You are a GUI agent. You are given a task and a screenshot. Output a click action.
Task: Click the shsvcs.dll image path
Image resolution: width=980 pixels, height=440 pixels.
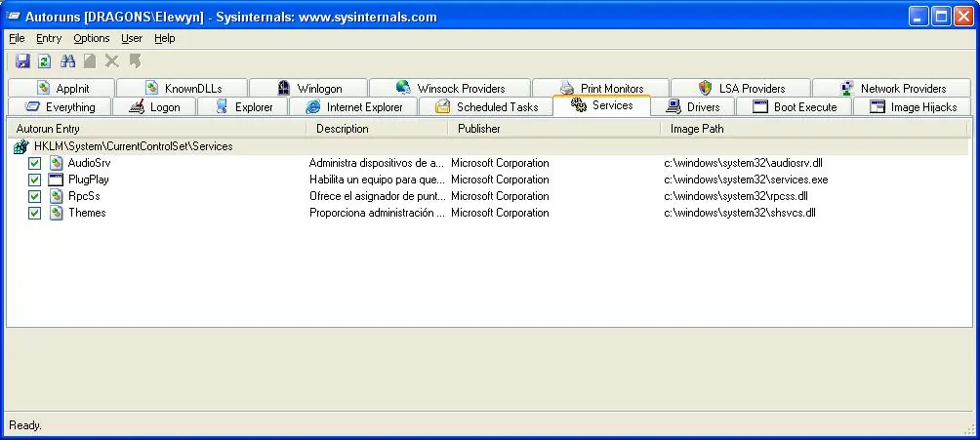click(739, 213)
